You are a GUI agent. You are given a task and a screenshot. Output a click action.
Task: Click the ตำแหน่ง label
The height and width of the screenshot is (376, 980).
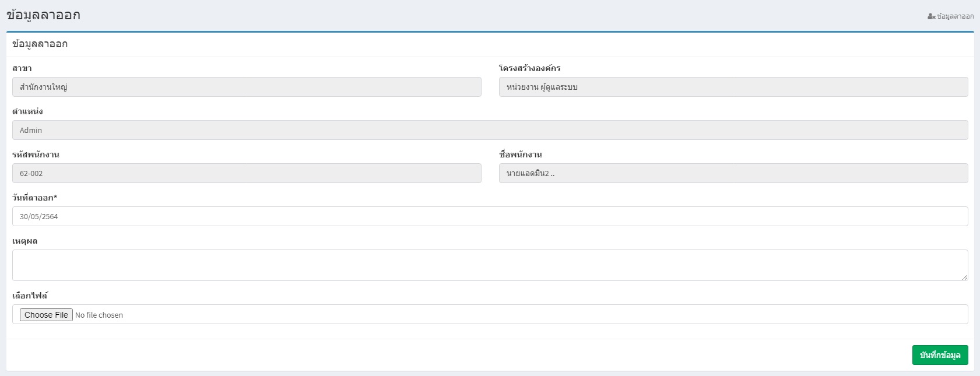click(27, 111)
